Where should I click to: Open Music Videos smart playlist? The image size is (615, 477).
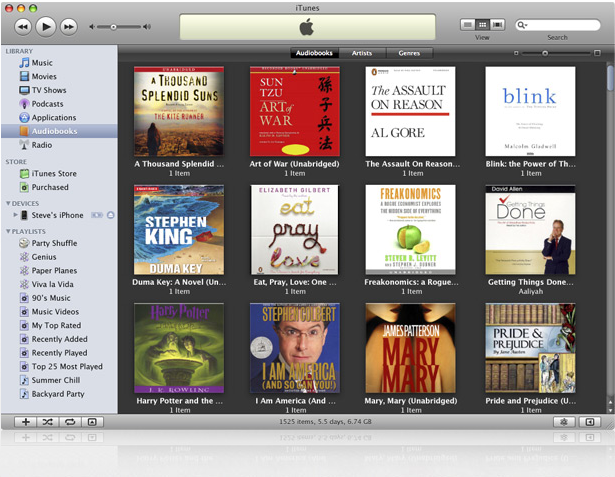(59, 312)
